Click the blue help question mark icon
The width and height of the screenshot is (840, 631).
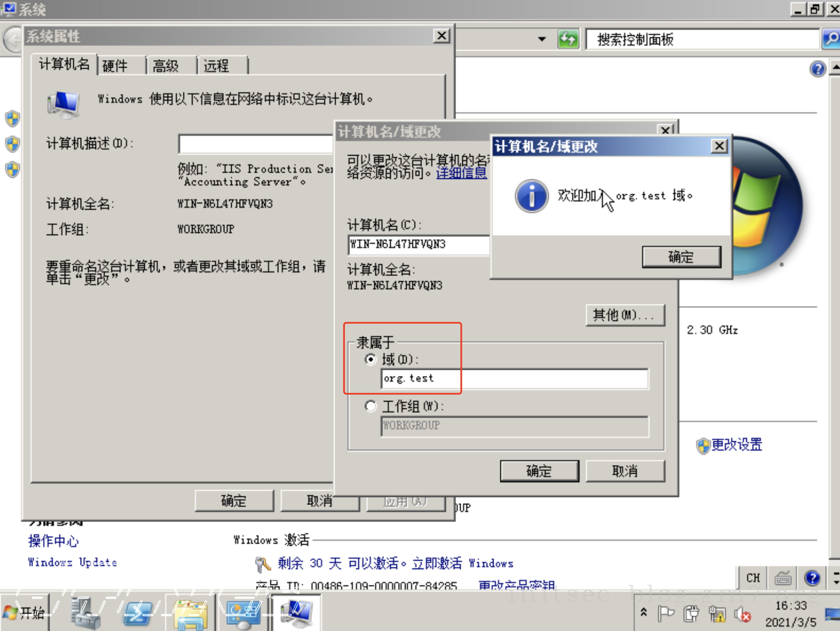click(813, 578)
